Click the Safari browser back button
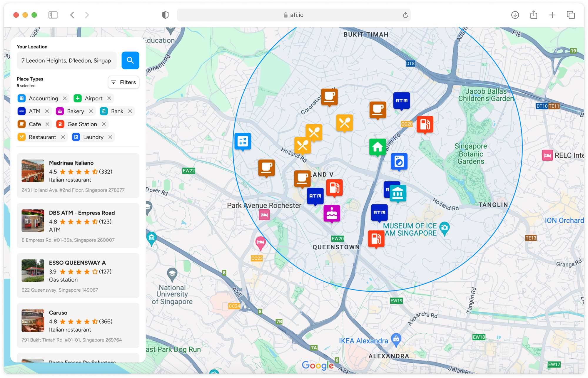Screen dimensions: 588x378 72,15
